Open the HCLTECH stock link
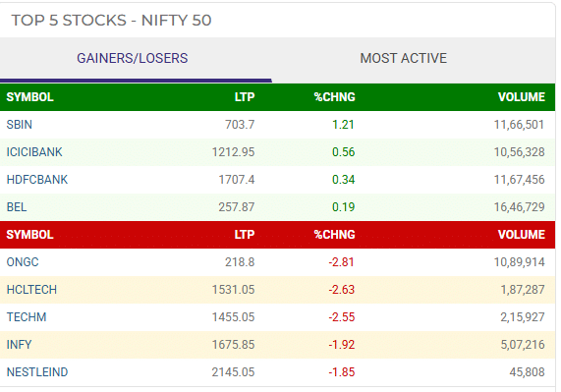Viewport: 561px width, 392px height. pyautogui.click(x=31, y=290)
